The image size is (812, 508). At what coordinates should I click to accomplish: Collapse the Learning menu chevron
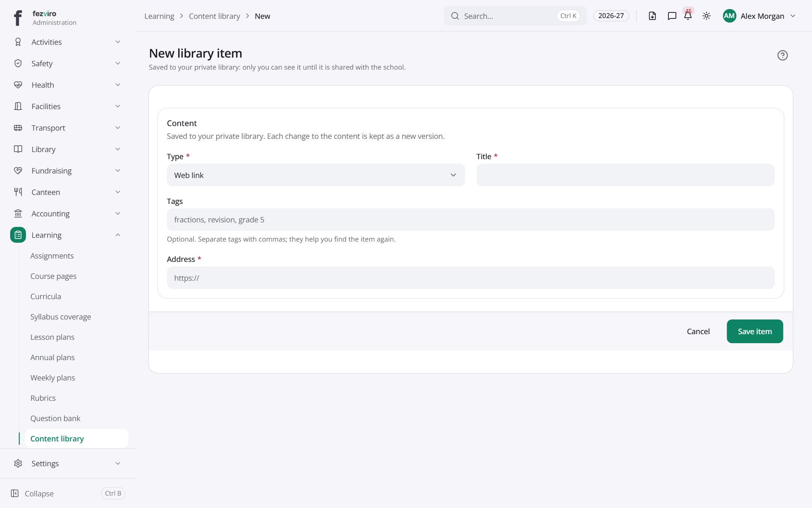[x=118, y=235]
